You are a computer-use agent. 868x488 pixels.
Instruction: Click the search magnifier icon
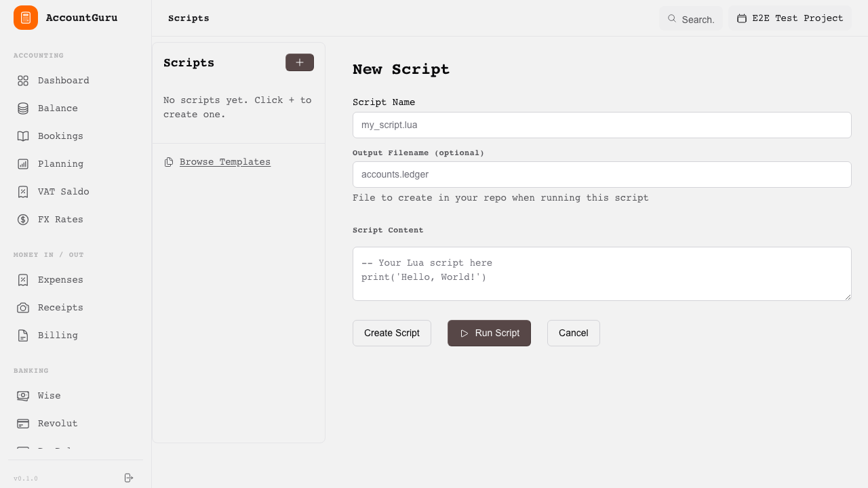point(671,19)
